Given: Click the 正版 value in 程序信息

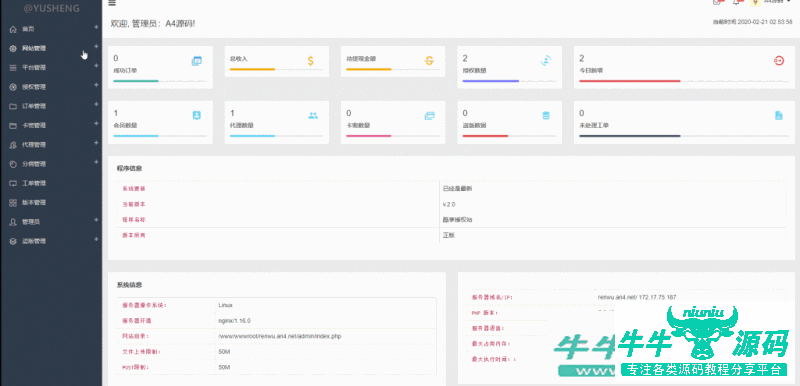Looking at the screenshot, I should pos(449,235).
